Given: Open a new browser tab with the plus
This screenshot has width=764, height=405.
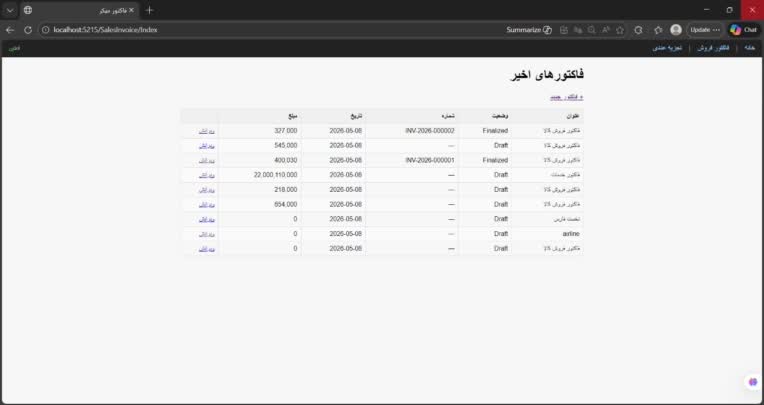Looking at the screenshot, I should pos(150,10).
